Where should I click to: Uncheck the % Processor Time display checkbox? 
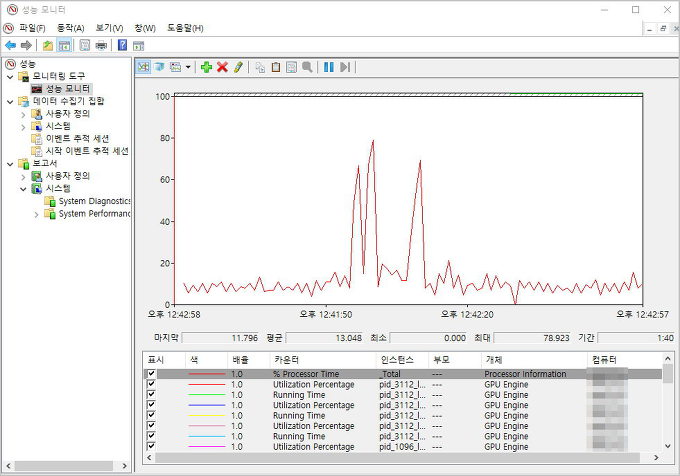coord(152,374)
